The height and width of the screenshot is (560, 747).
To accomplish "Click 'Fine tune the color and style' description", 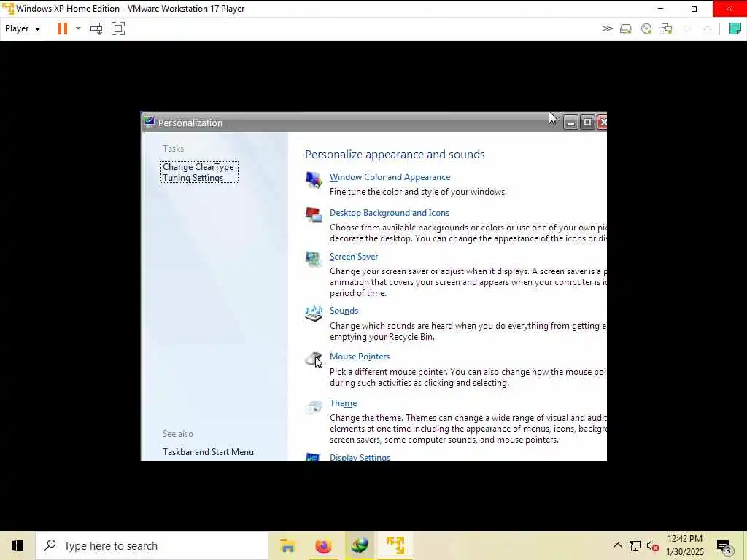I will [x=418, y=192].
